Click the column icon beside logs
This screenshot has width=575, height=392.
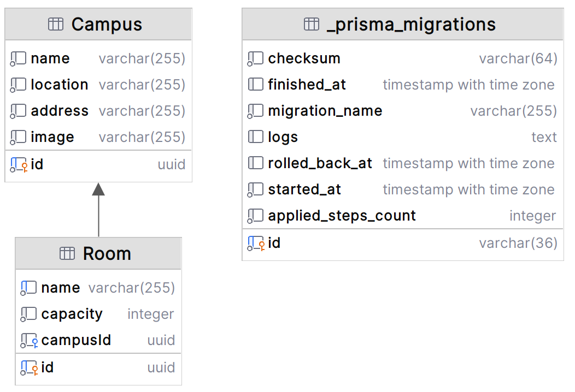[256, 137]
